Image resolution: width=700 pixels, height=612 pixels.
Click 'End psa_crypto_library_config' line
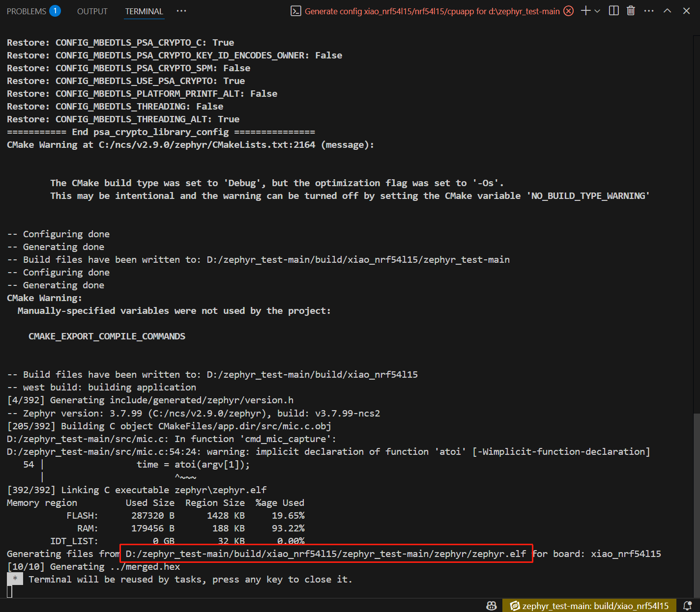click(x=161, y=132)
